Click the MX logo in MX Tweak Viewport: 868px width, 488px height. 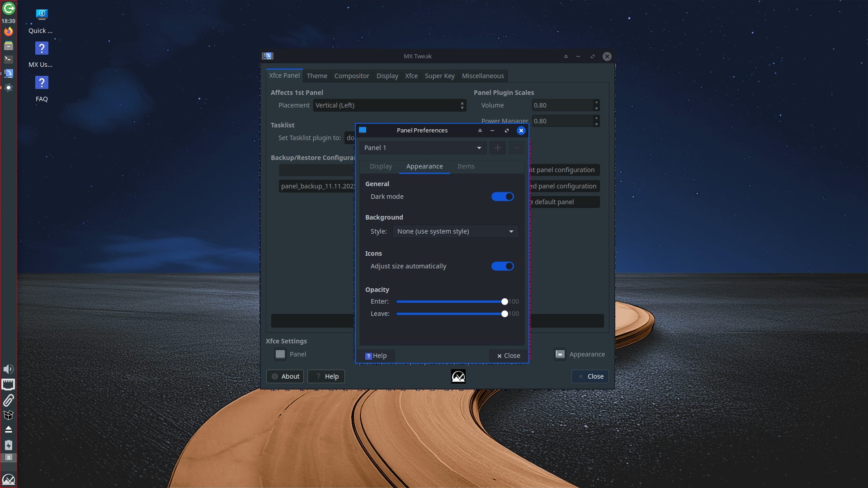(458, 376)
